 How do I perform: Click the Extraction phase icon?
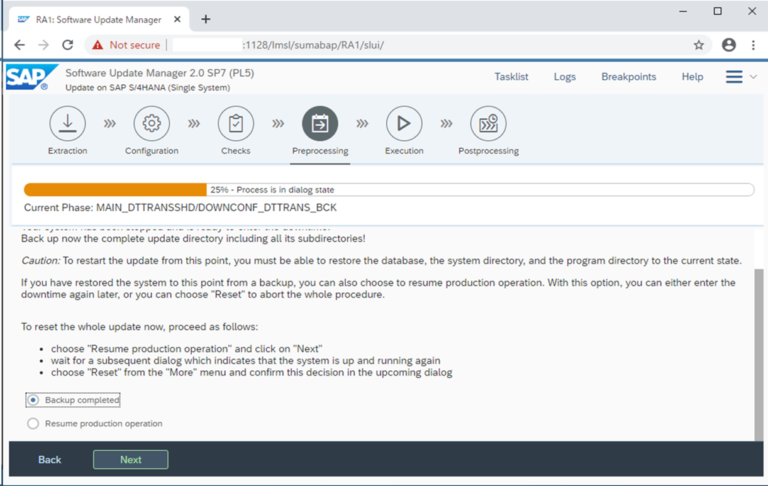tap(67, 124)
